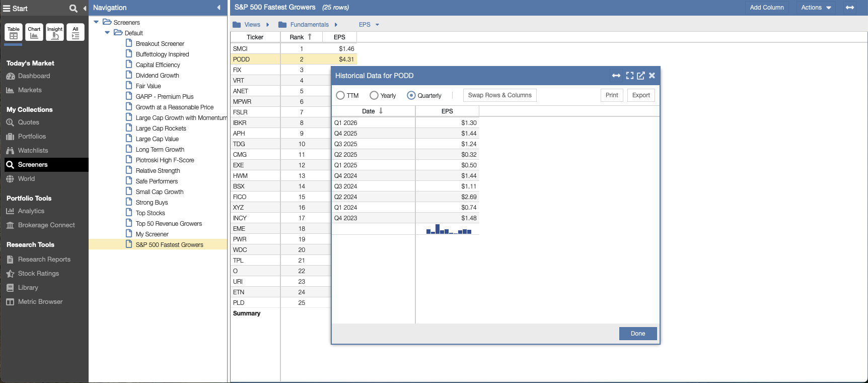
Task: Expand the Fundamentals breadcrumb menu
Action: point(336,25)
